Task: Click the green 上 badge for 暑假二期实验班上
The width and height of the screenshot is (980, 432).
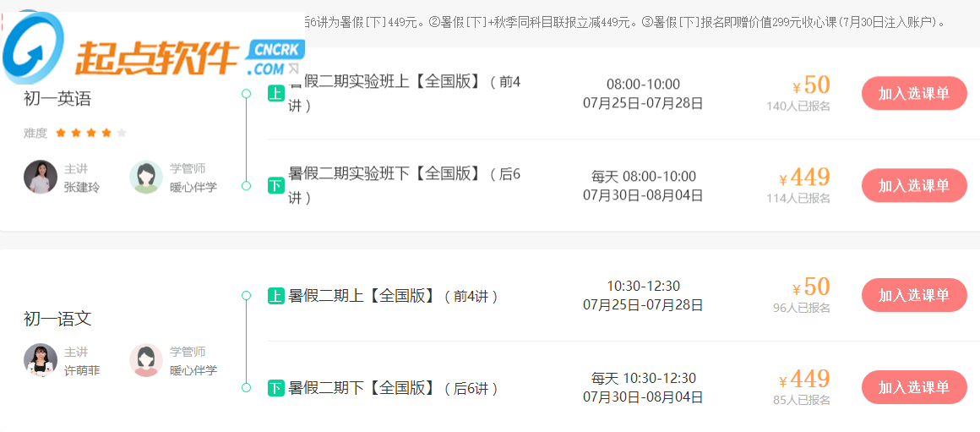Action: coord(275,94)
